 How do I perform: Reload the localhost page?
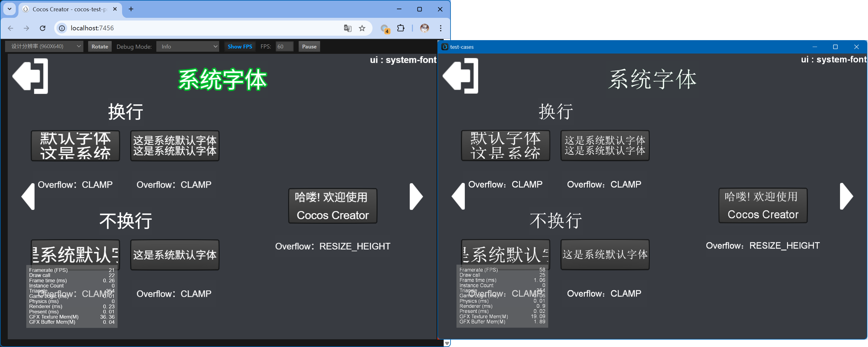click(x=43, y=28)
